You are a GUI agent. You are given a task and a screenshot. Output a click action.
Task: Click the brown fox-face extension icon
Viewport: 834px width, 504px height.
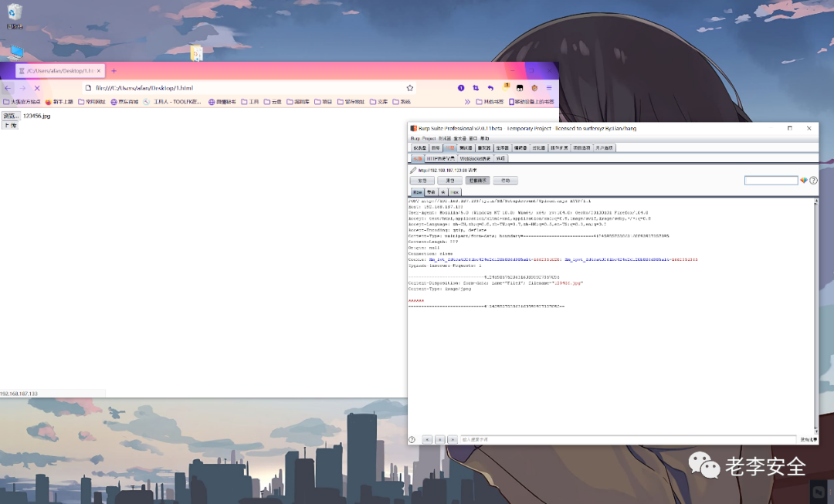534,88
